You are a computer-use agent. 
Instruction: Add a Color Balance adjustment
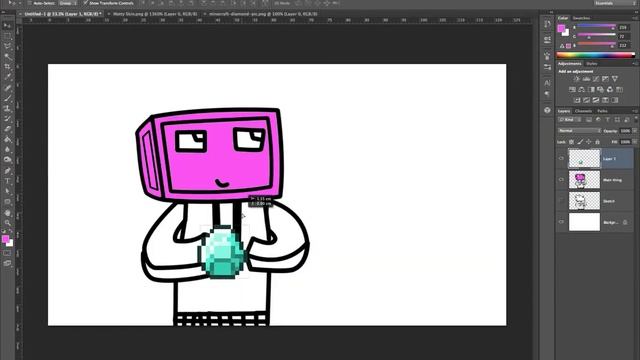click(582, 89)
